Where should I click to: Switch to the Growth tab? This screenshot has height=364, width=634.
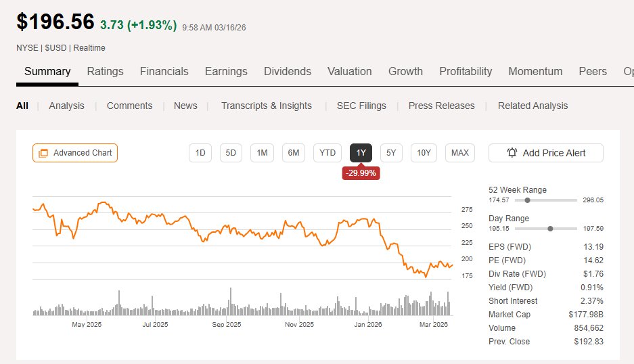pyautogui.click(x=405, y=72)
